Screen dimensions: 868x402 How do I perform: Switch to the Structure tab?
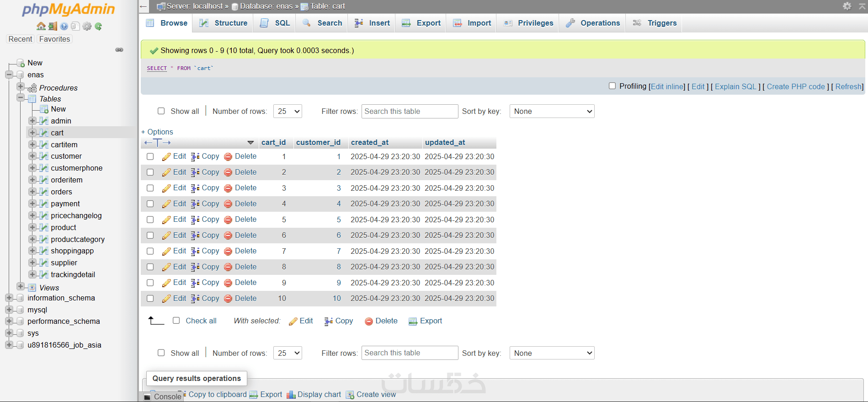click(x=224, y=23)
